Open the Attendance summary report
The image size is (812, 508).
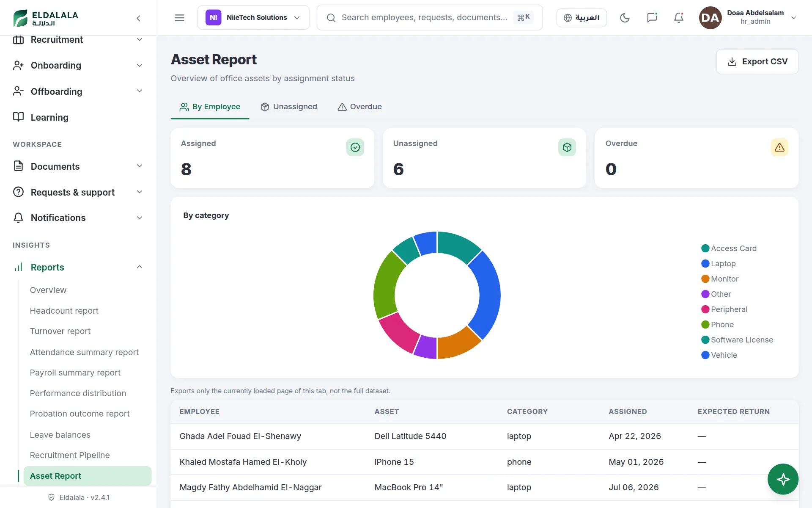click(84, 352)
